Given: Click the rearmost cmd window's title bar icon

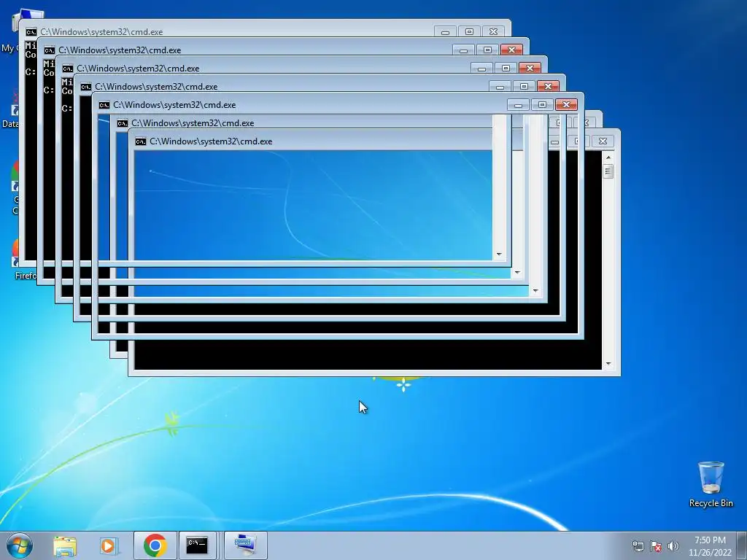Looking at the screenshot, I should (31, 32).
